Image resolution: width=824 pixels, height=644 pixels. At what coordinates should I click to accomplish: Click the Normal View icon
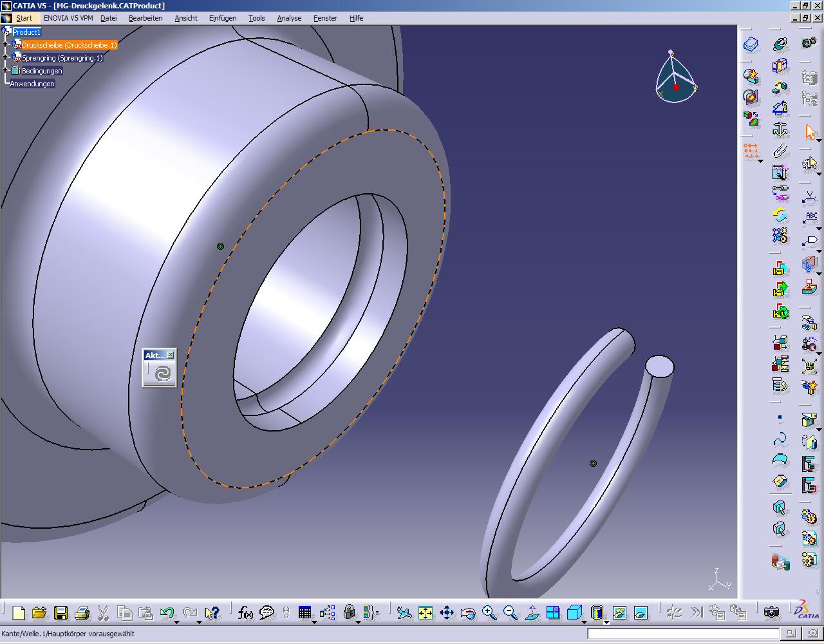pos(532,612)
